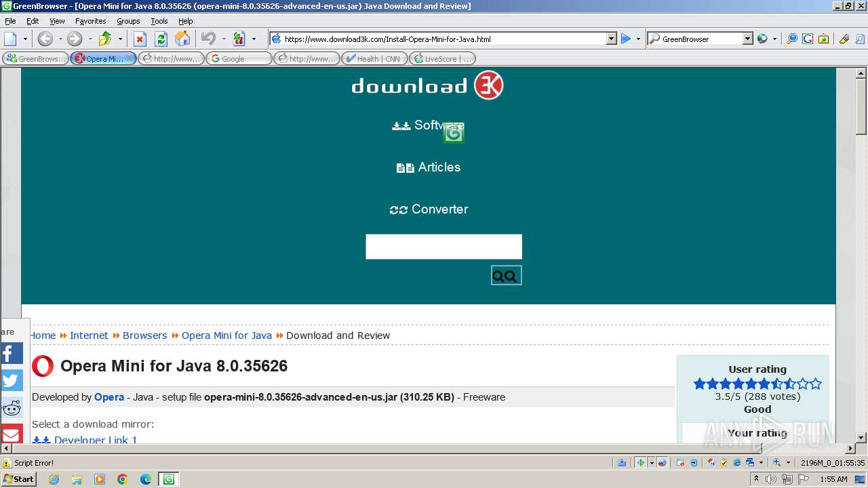
Task: Open the new page icon dropdown arrow
Action: 26,39
